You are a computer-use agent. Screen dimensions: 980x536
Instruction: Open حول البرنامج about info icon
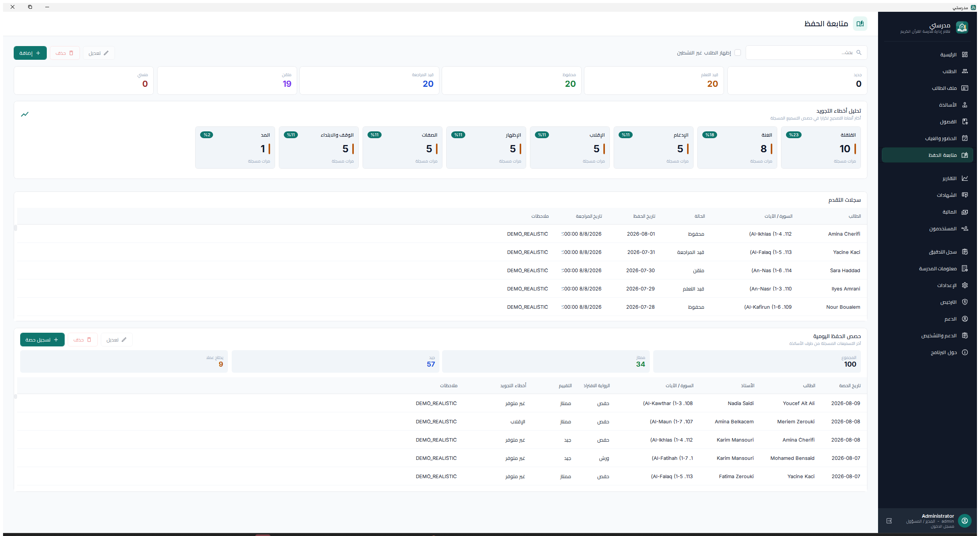(964, 352)
